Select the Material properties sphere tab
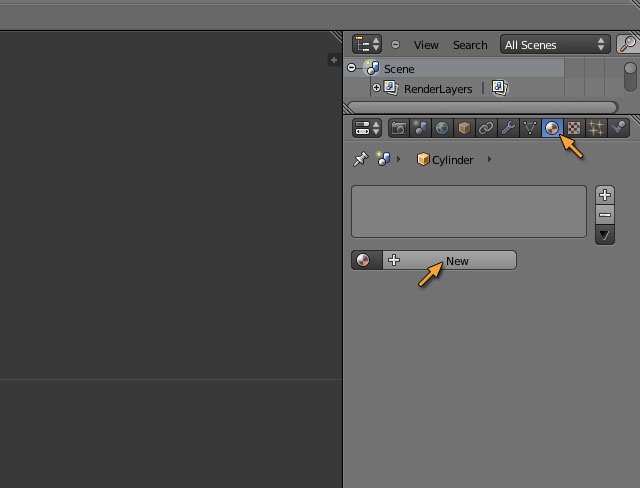 click(552, 128)
